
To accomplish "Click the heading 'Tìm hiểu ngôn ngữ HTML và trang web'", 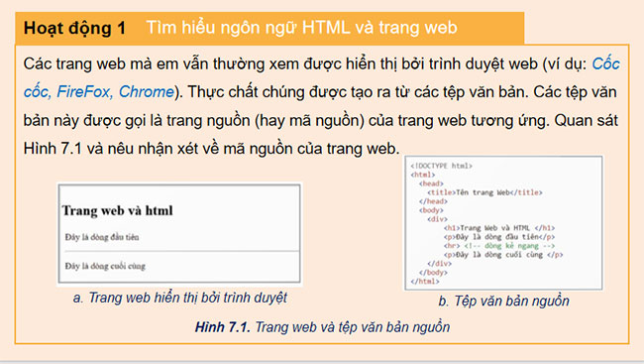I will tap(301, 28).
